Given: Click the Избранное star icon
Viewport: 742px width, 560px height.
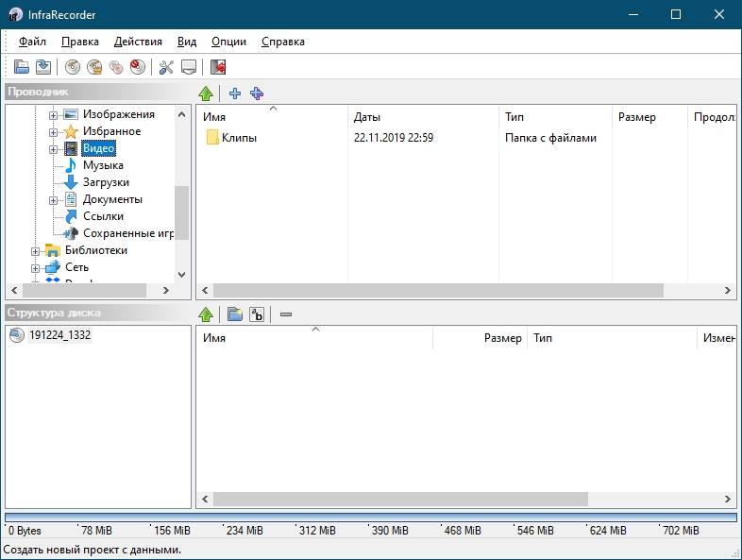Looking at the screenshot, I should [71, 131].
